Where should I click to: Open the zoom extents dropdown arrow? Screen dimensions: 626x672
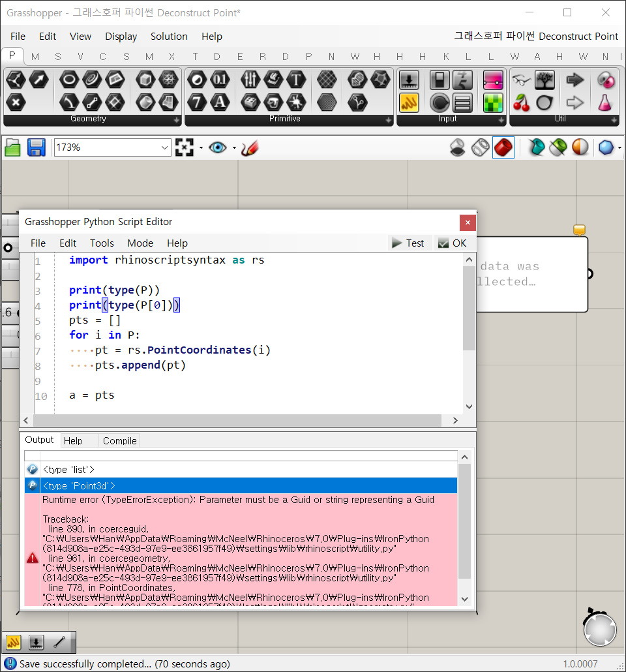click(201, 148)
